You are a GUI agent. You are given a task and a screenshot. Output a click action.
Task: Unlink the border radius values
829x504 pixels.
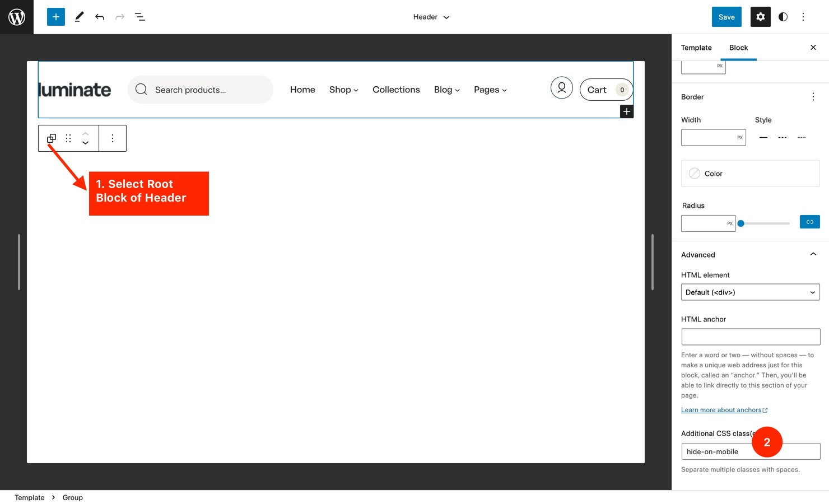tap(809, 221)
